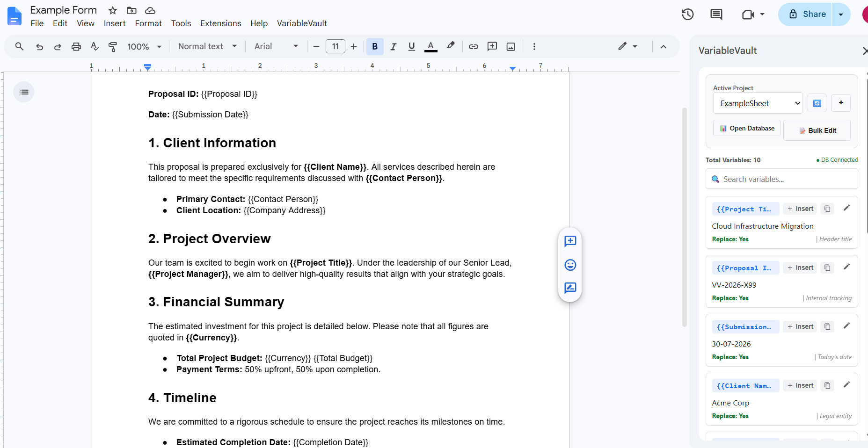Open the Normal text style dropdown
Image resolution: width=868 pixels, height=448 pixels.
(208, 46)
